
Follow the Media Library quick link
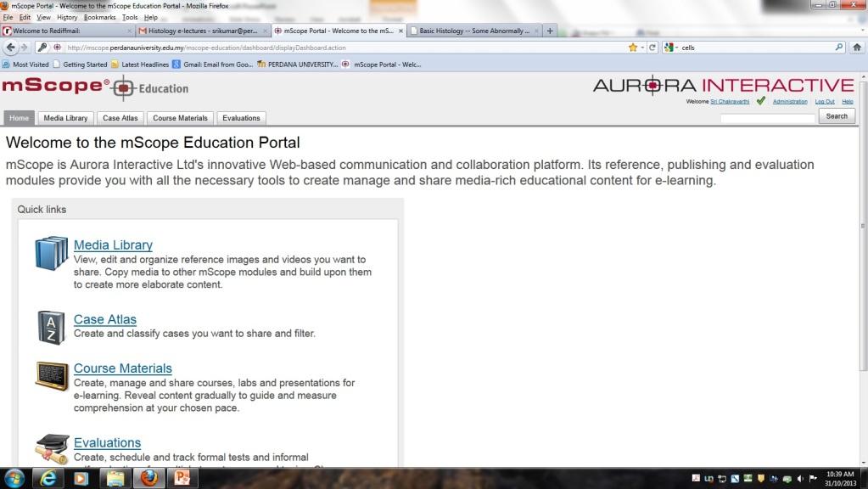pyautogui.click(x=113, y=244)
